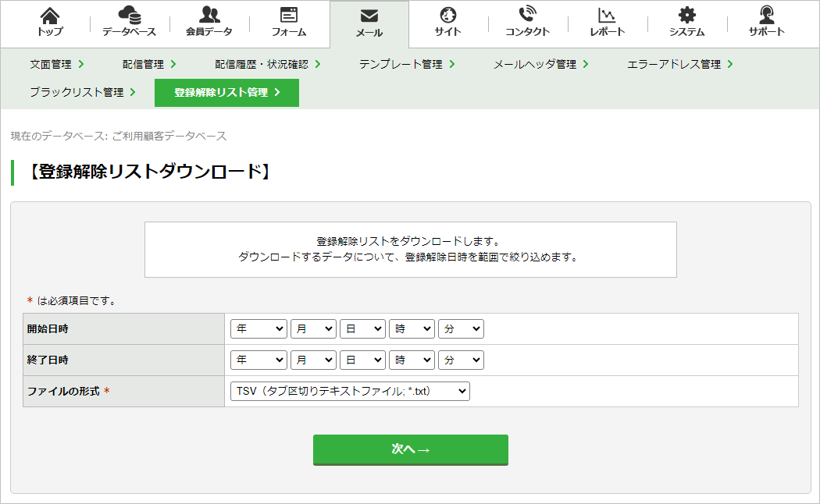Select 登録解除リスト管理 active tab
Viewport: 820px width, 504px height.
[x=226, y=92]
